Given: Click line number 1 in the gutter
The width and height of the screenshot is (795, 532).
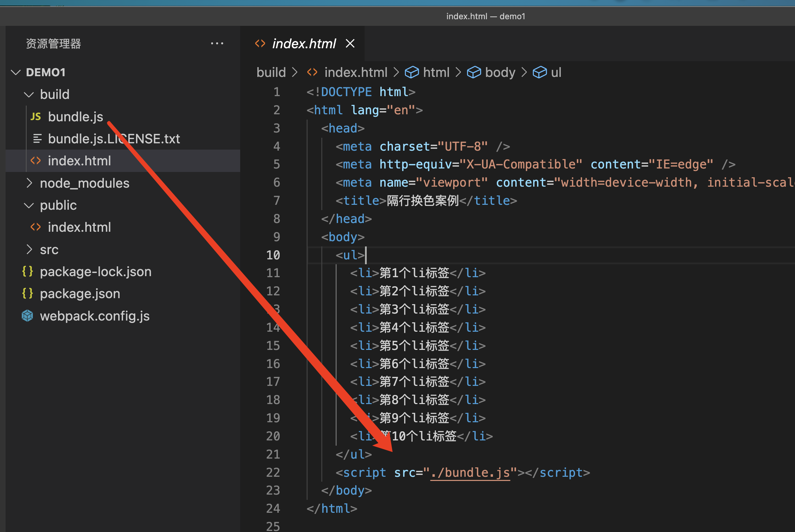Looking at the screenshot, I should [x=277, y=92].
